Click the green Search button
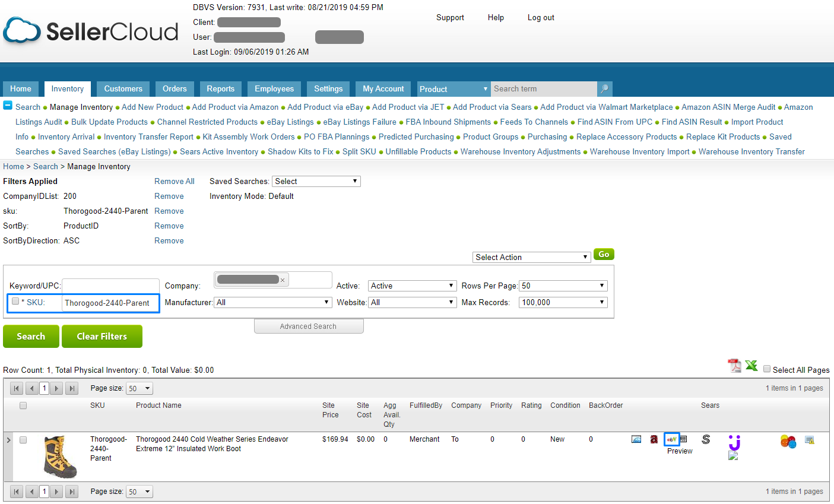The image size is (834, 504). pyautogui.click(x=31, y=336)
